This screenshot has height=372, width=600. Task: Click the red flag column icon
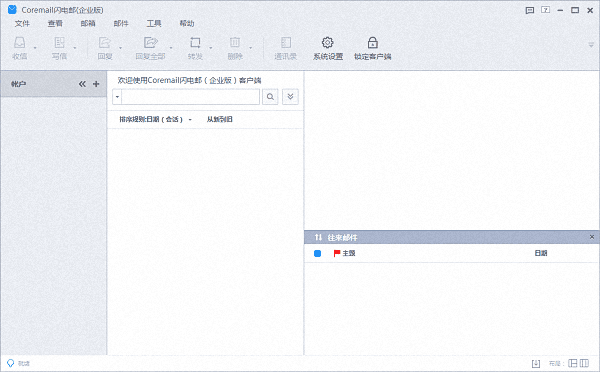337,253
